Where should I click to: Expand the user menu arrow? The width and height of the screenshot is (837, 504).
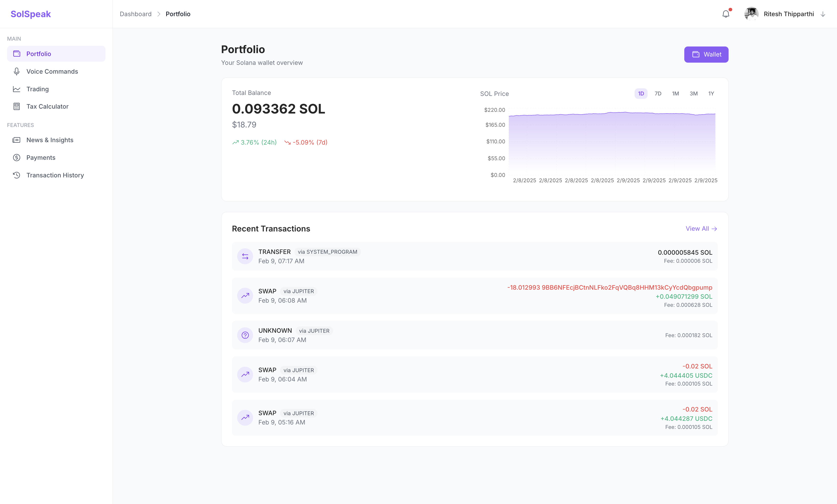click(823, 14)
